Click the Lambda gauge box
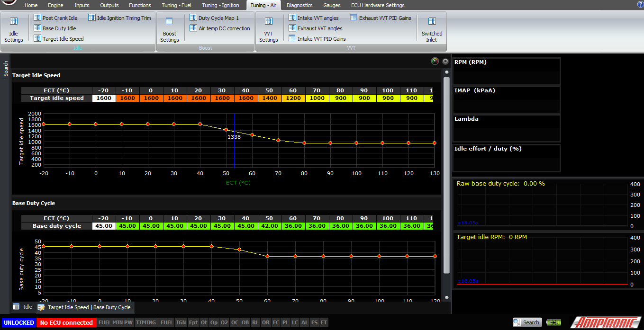Image resolution: width=644 pixels, height=330 pixels. click(x=507, y=128)
